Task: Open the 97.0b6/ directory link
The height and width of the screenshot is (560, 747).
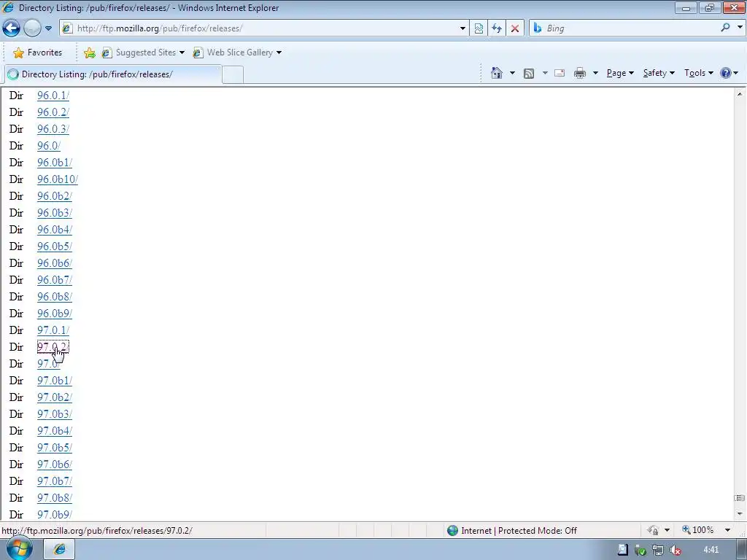Action: tap(54, 464)
